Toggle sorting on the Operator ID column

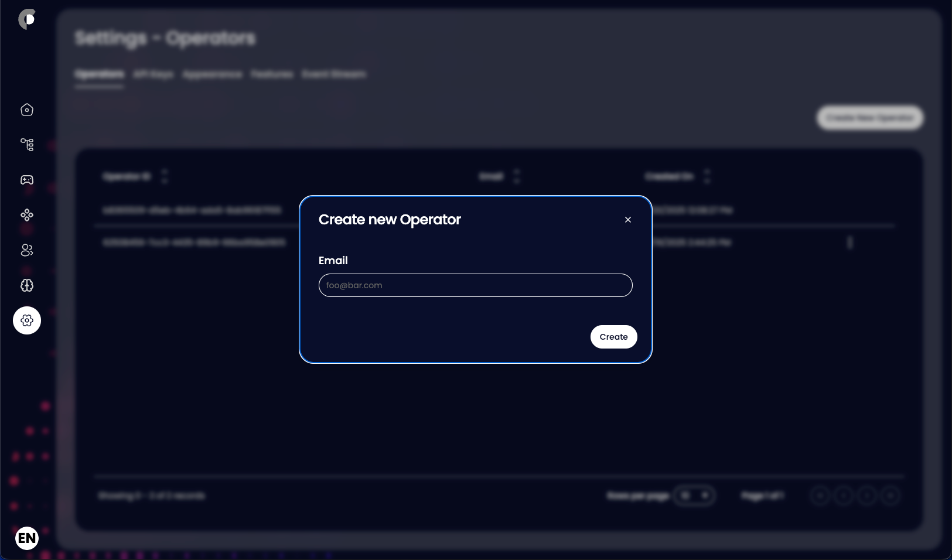(165, 176)
